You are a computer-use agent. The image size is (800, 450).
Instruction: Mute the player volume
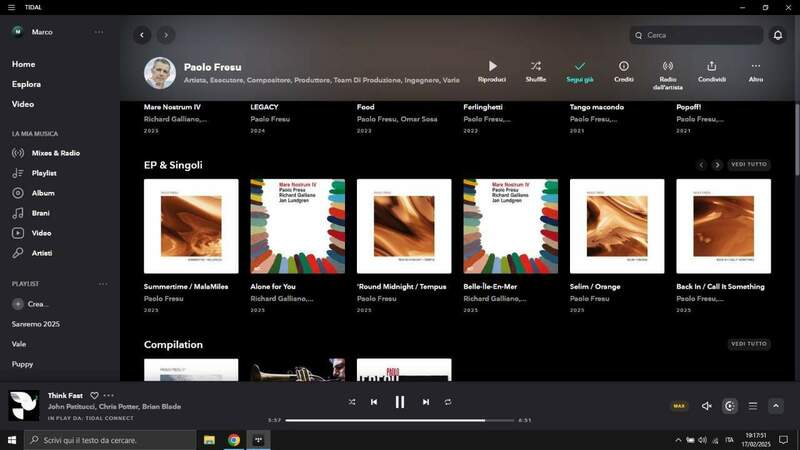pos(706,406)
